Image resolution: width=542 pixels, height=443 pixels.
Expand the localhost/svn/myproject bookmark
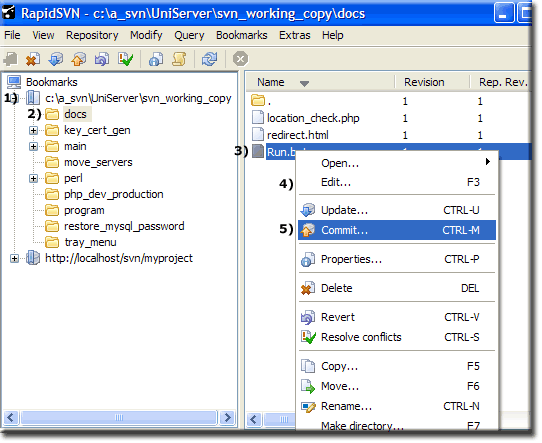[14, 258]
